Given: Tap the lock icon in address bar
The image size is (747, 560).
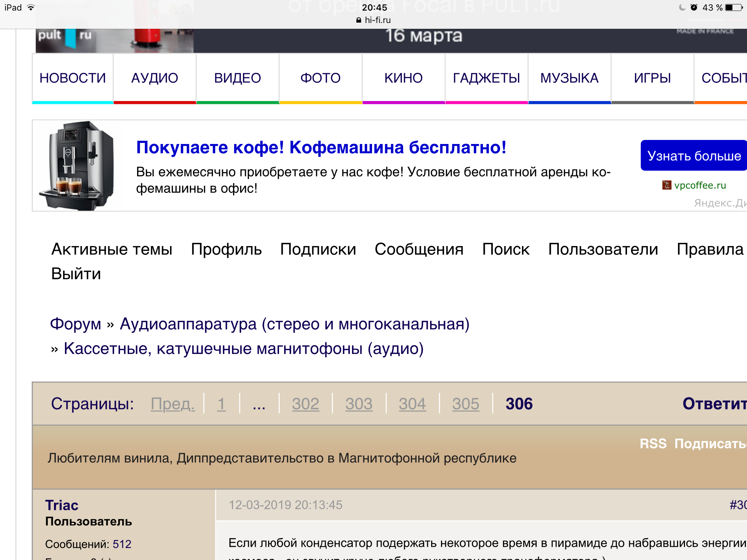Looking at the screenshot, I should (x=359, y=20).
